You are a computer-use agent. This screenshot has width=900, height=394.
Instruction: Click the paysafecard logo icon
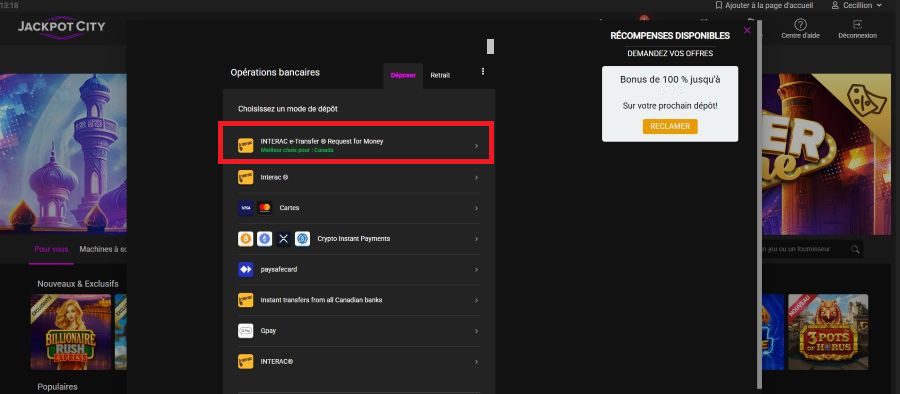point(246,269)
